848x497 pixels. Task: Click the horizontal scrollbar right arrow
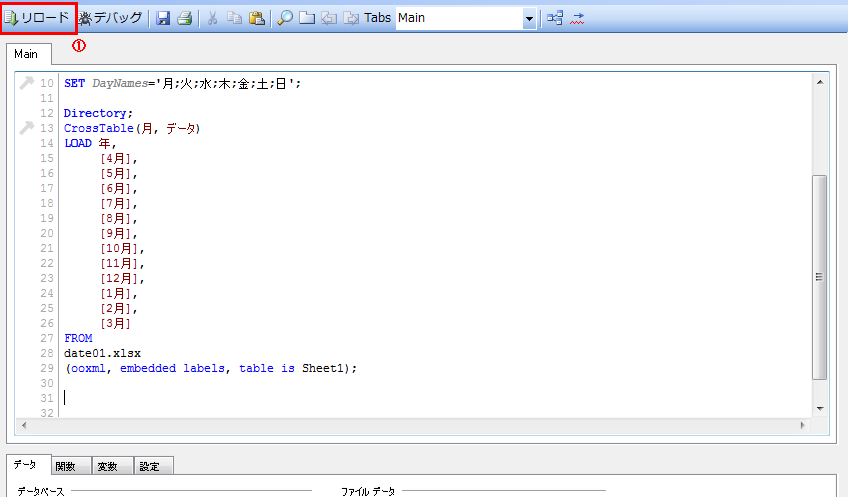coord(802,425)
